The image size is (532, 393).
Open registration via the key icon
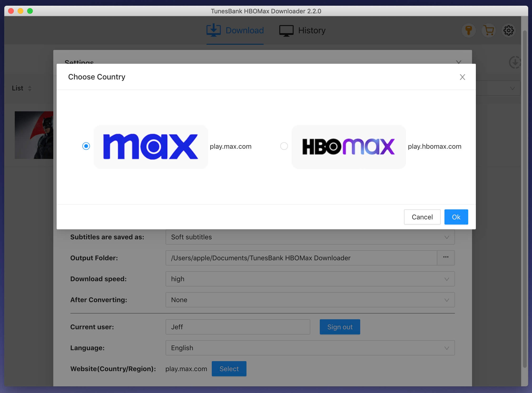469,30
